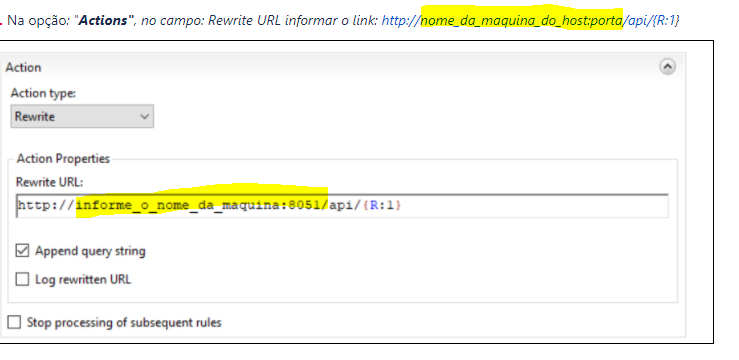Click the Rewrite URL label
Image resolution: width=739 pixels, height=360 pixels.
pyautogui.click(x=49, y=182)
